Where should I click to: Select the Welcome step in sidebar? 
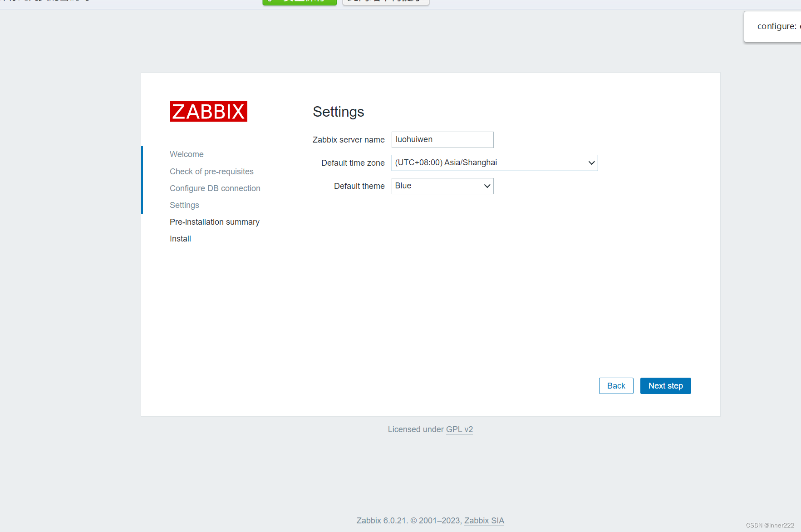click(x=187, y=154)
